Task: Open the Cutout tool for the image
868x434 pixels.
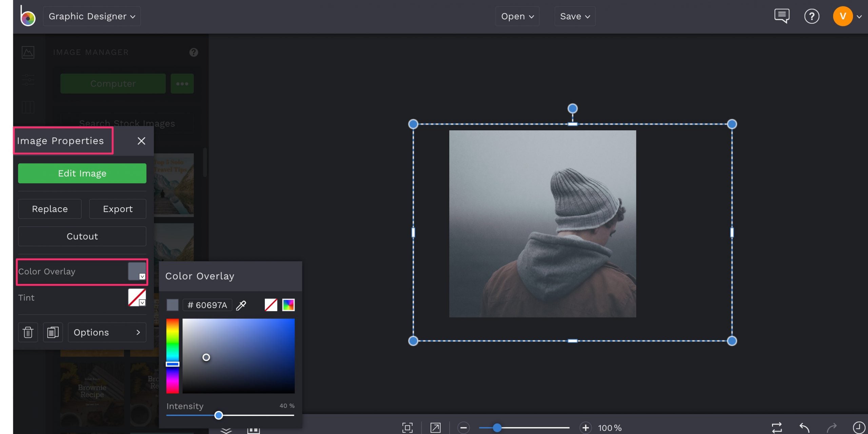Action: point(82,236)
